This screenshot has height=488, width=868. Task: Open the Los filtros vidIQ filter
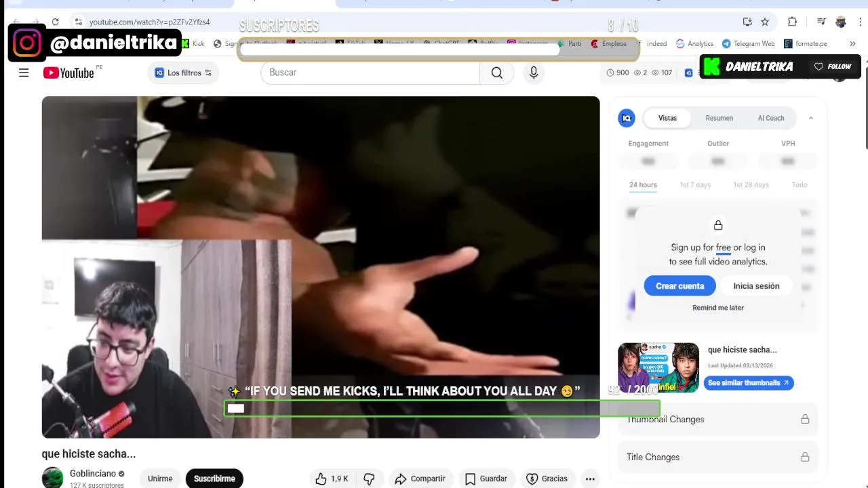pos(183,73)
